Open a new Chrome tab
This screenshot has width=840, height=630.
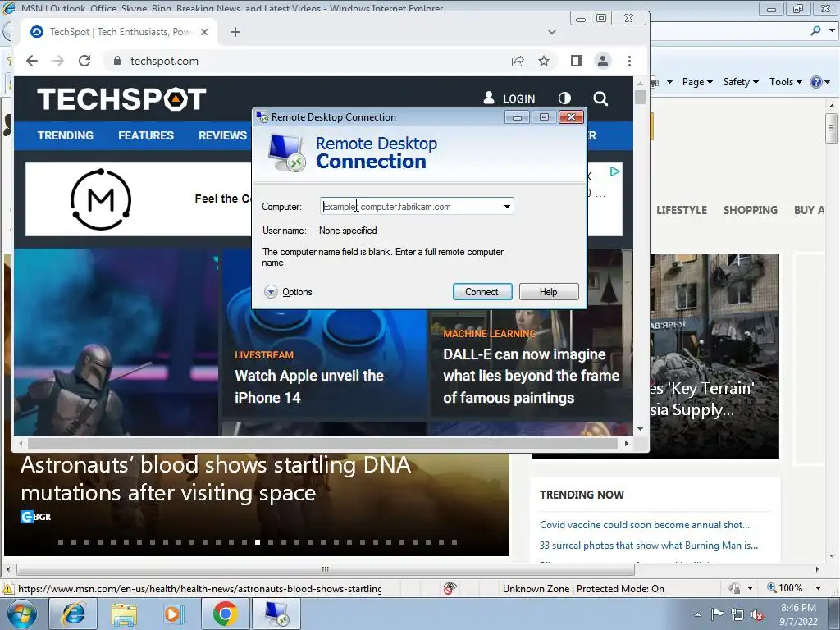[235, 32]
